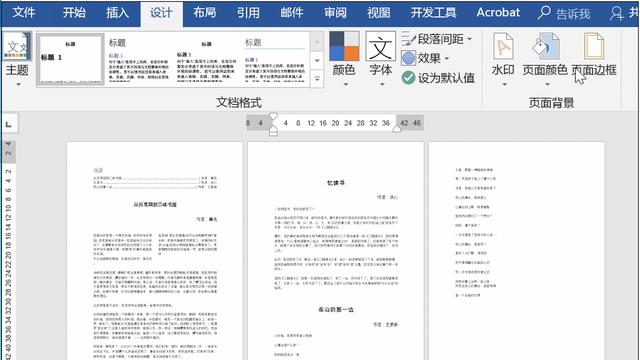Screen dimensions: 640x360
Task: Expand the document format gallery more arrow
Action: coord(317,79)
